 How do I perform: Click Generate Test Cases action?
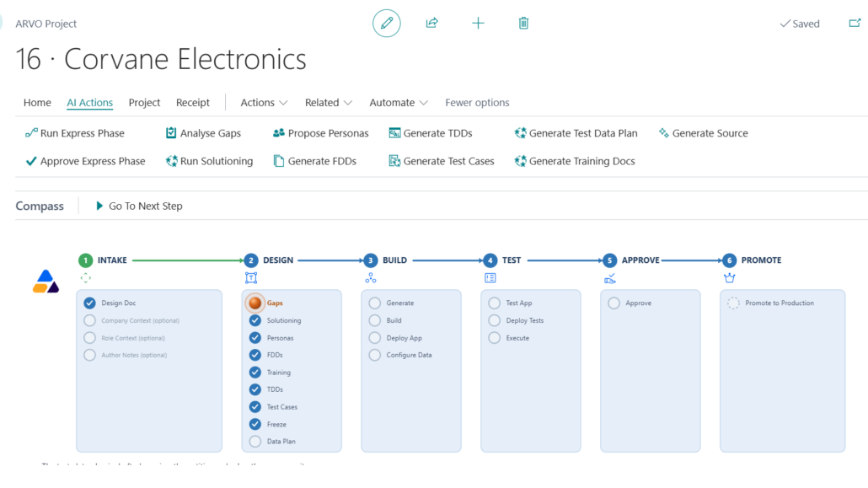[442, 161]
